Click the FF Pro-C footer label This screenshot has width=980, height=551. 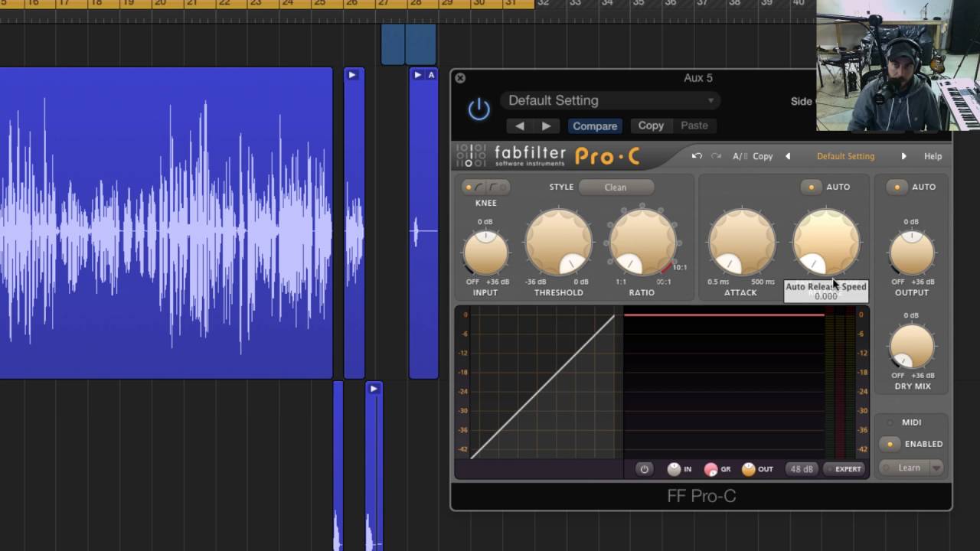coord(701,496)
